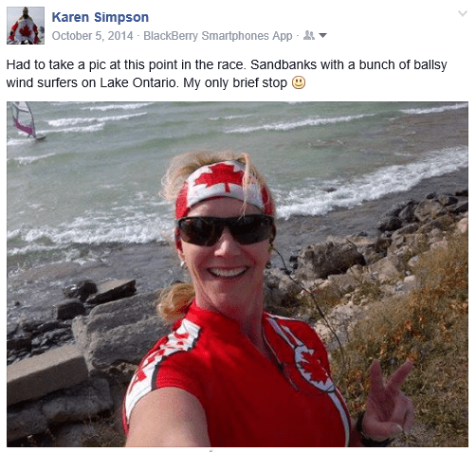Screen dimensions: 476x452
Task: Open the Karen Simpson profile name link
Action: [x=101, y=17]
